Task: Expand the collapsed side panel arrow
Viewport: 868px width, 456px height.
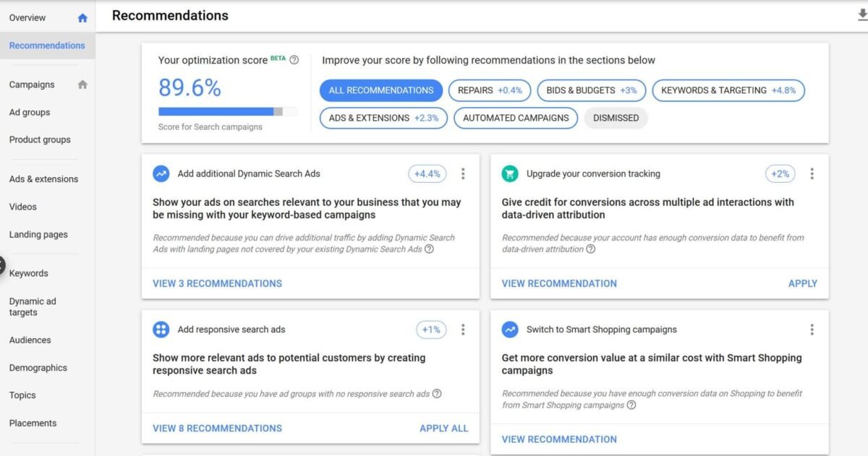Action: [x=1, y=264]
